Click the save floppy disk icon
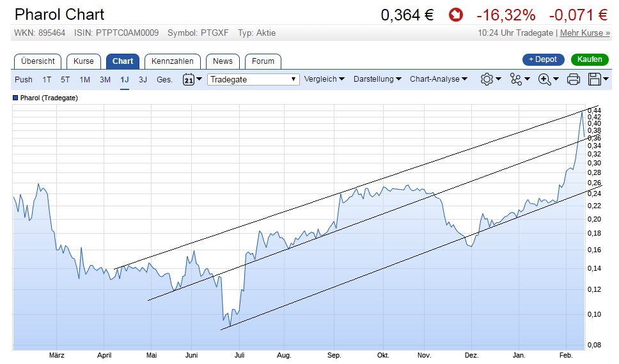619x364 pixels. (594, 79)
